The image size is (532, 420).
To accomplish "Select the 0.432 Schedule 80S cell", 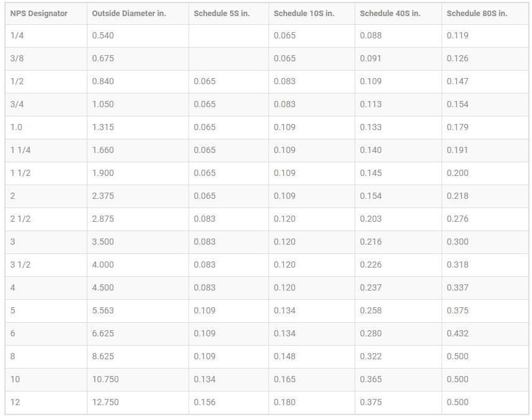I will pyautogui.click(x=458, y=333).
